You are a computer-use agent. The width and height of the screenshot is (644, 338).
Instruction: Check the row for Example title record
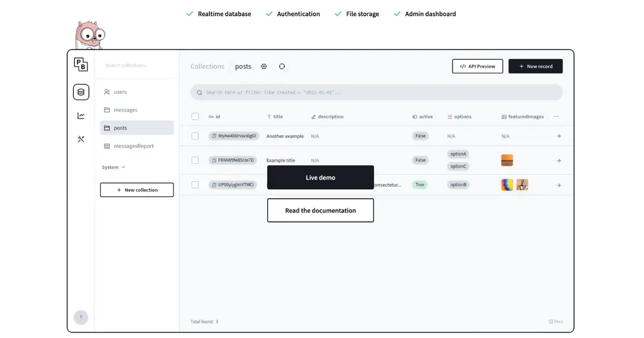tap(195, 160)
